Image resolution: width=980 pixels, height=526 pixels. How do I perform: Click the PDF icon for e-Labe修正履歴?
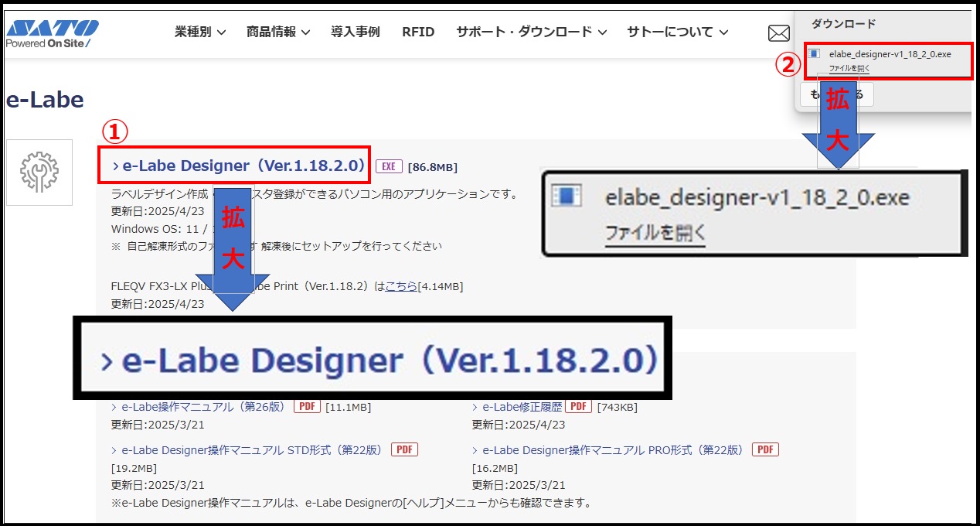[578, 405]
